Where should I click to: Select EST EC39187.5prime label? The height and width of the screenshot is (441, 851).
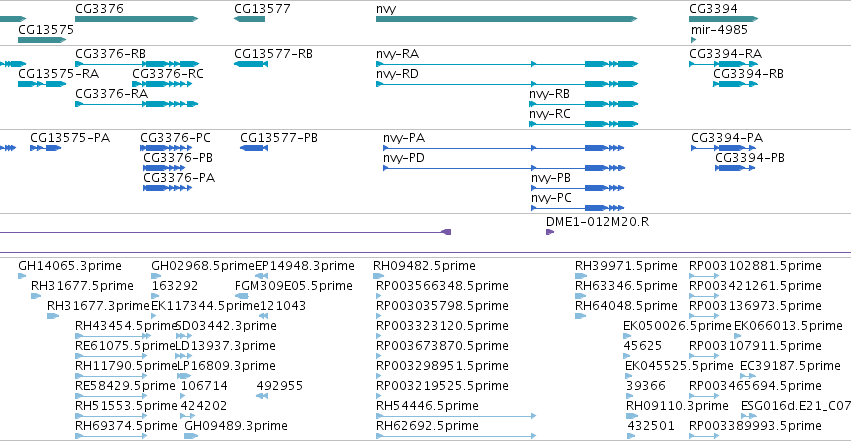tap(791, 366)
